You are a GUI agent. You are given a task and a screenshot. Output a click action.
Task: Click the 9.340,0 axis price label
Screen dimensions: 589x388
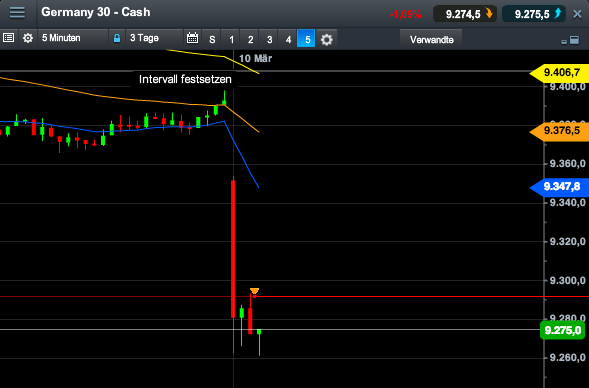567,203
